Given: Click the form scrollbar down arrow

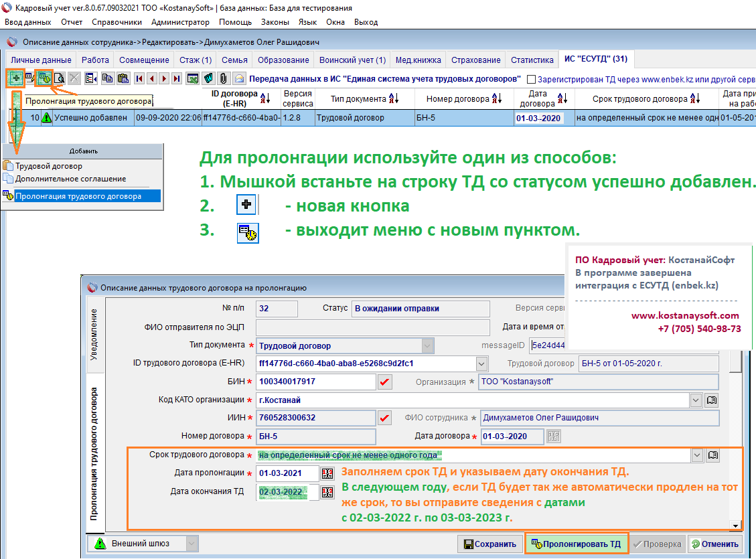Looking at the screenshot, I should (735, 526).
